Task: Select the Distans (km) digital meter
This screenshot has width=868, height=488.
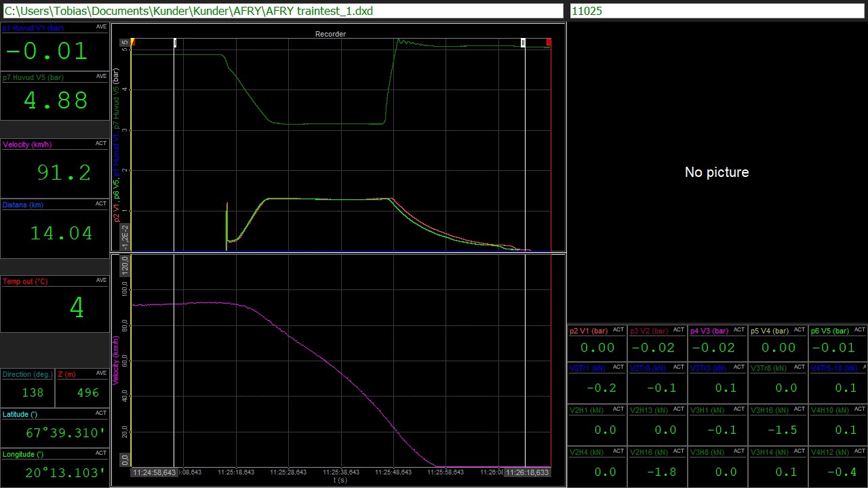Action: [55, 228]
